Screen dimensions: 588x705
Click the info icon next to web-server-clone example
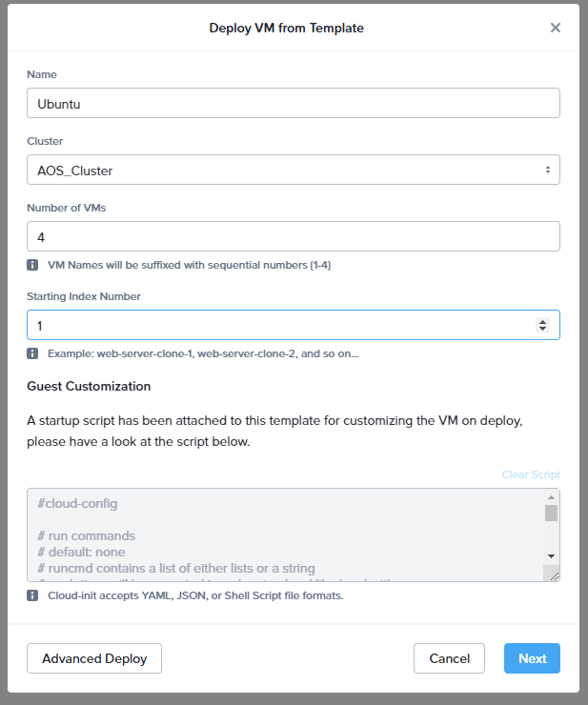point(32,353)
